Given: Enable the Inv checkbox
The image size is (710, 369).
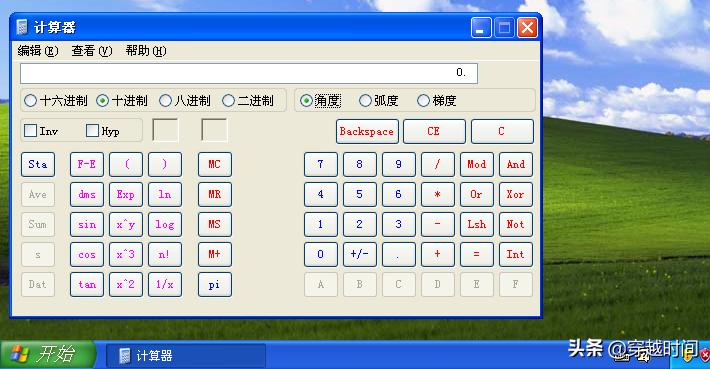Looking at the screenshot, I should (x=41, y=131).
